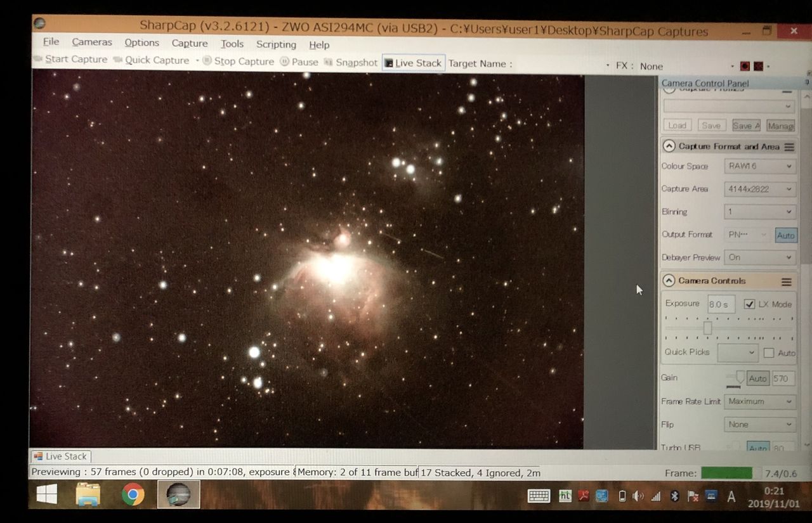Click the volume speaker tray icon
Viewport: 812px width, 523px height.
pyautogui.click(x=638, y=496)
